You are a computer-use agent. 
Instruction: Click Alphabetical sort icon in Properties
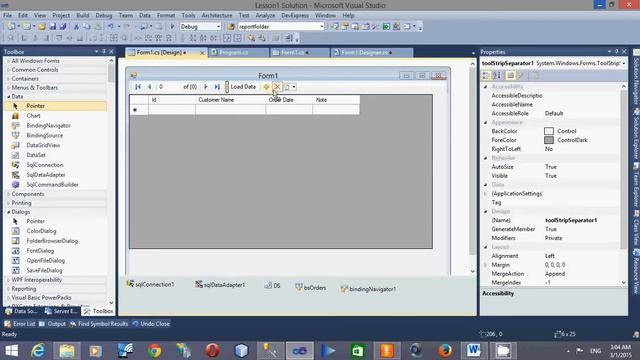pos(497,76)
